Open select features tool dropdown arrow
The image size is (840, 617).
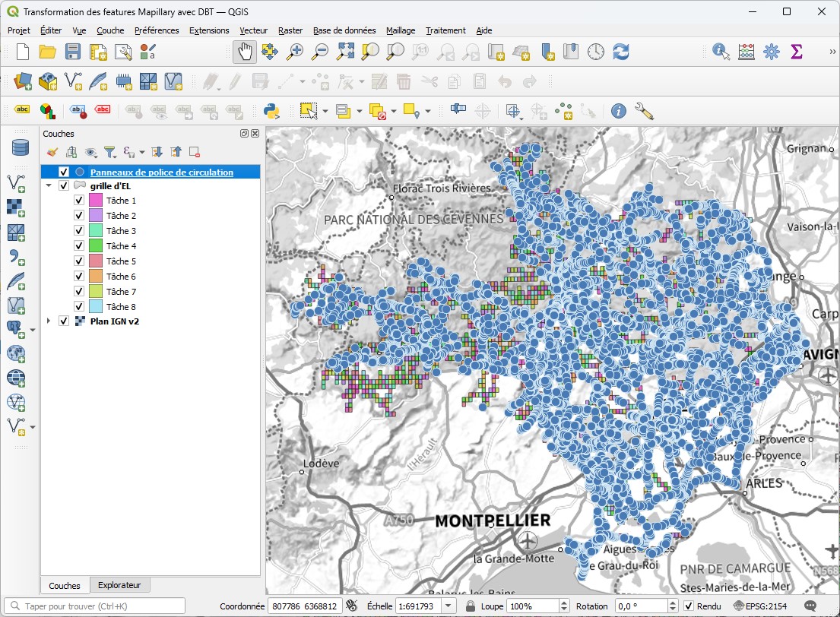click(325, 112)
